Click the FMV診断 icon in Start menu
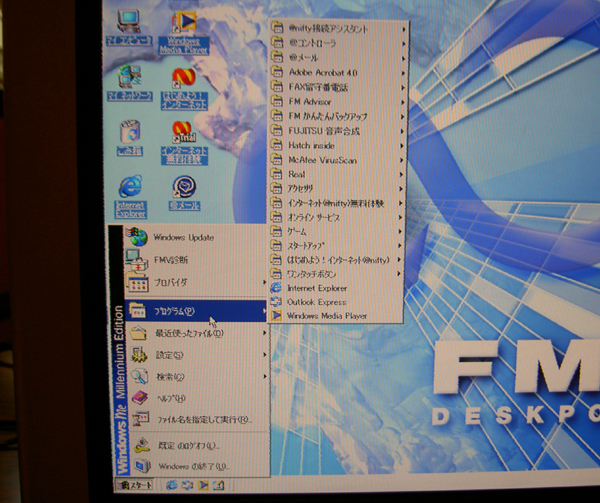 click(x=137, y=260)
